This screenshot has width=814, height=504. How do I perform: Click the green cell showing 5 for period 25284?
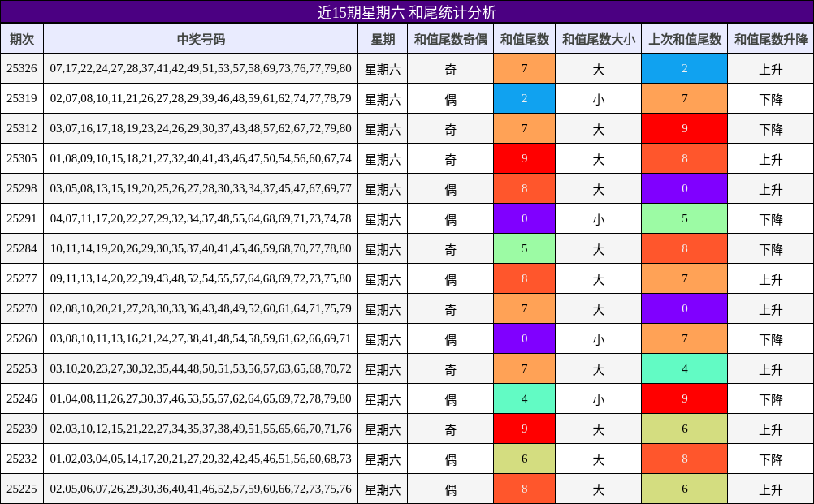524,248
